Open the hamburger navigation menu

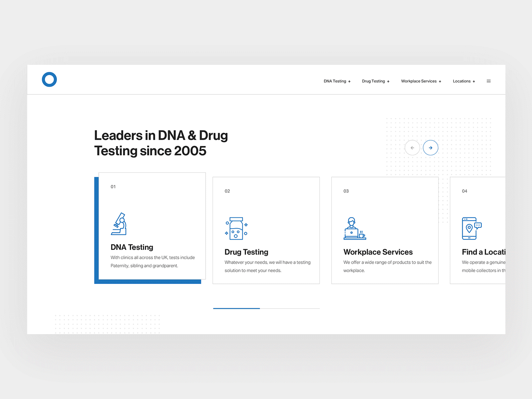click(488, 81)
